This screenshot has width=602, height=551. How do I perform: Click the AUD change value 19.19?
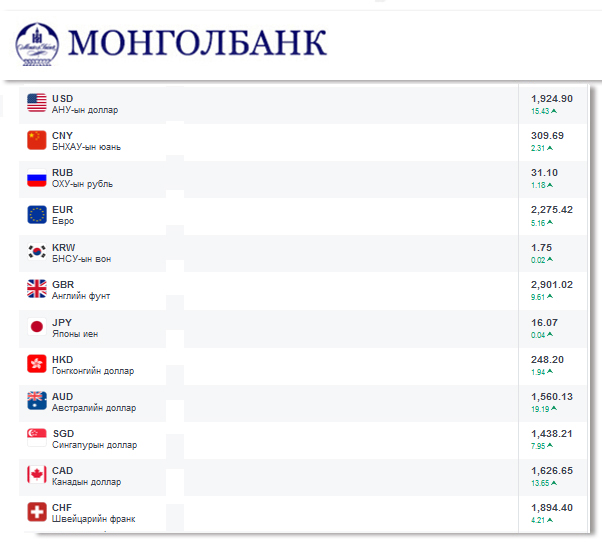[541, 409]
